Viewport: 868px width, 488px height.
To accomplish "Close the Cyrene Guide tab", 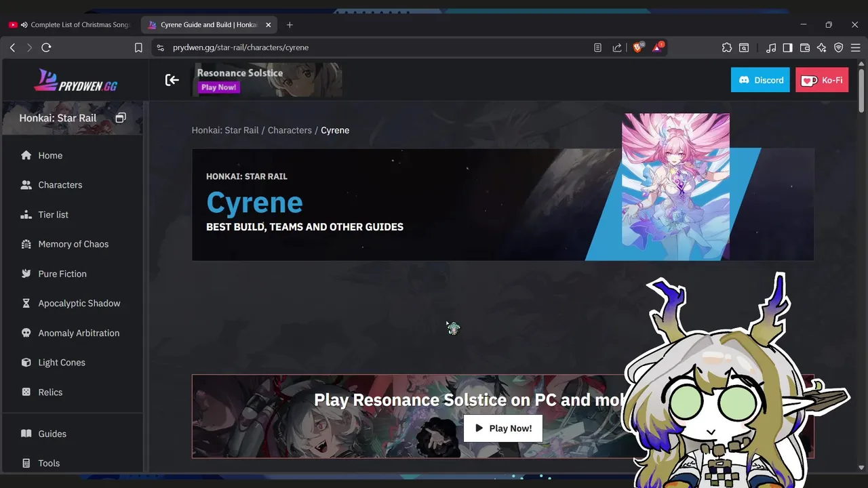I will [x=268, y=25].
